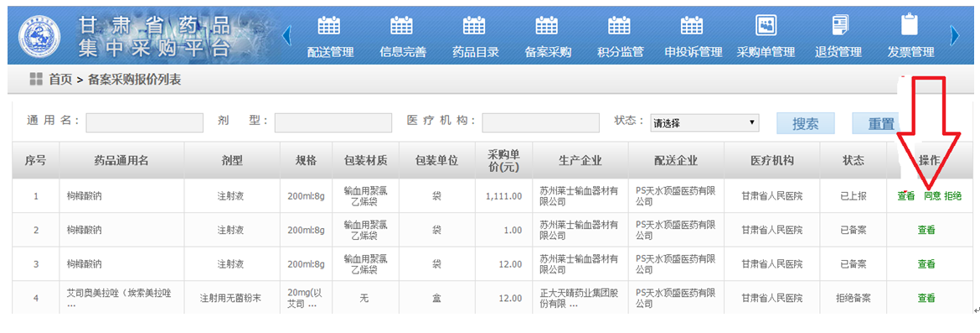Screen dimensions: 980x333
Task: Focus the 通用名 input field
Action: click(144, 122)
